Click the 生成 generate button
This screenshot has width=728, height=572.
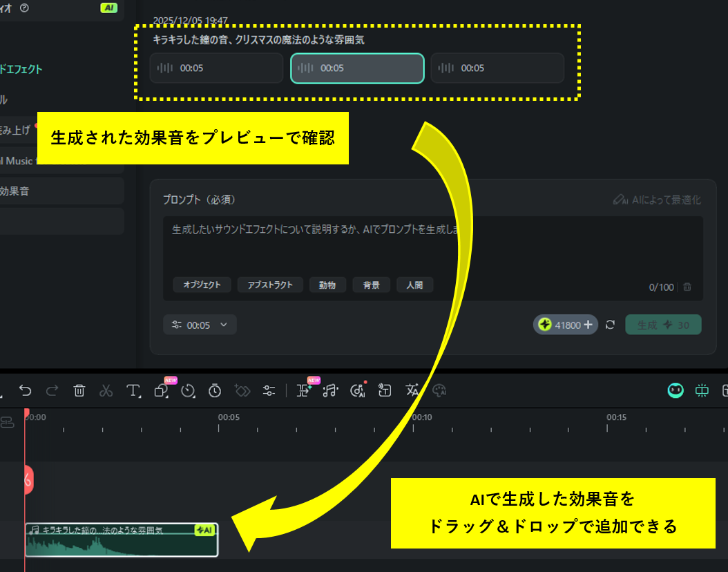pos(663,325)
